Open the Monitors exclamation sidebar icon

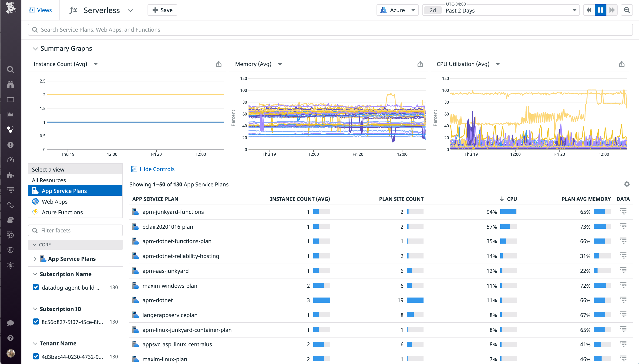[10, 145]
